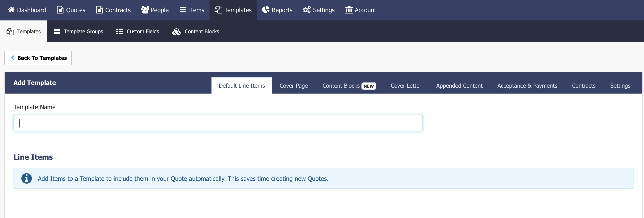
Task: Click the Quotes document icon
Action: pyautogui.click(x=60, y=10)
